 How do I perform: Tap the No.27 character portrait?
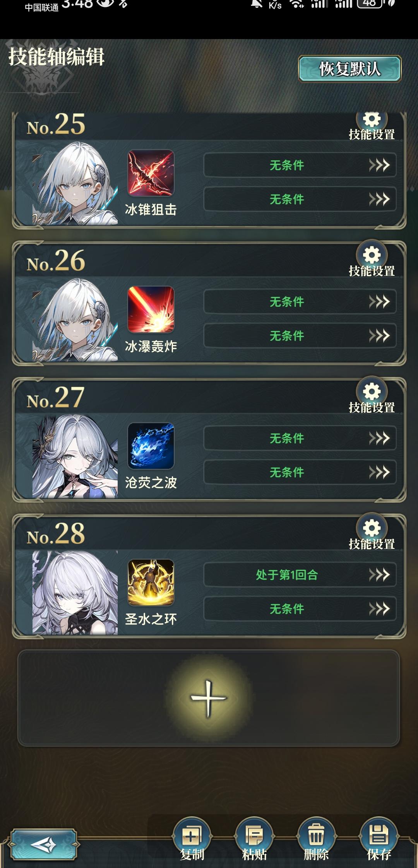coord(75,456)
